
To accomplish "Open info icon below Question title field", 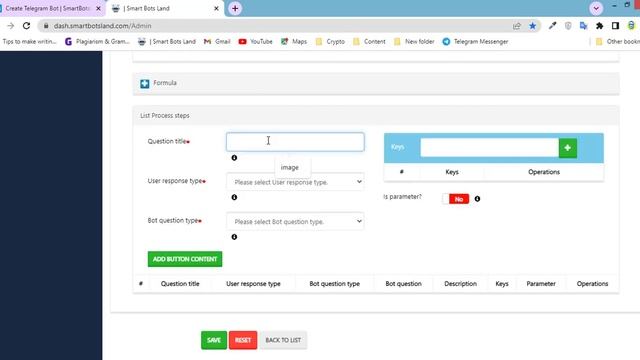I will pyautogui.click(x=234, y=158).
